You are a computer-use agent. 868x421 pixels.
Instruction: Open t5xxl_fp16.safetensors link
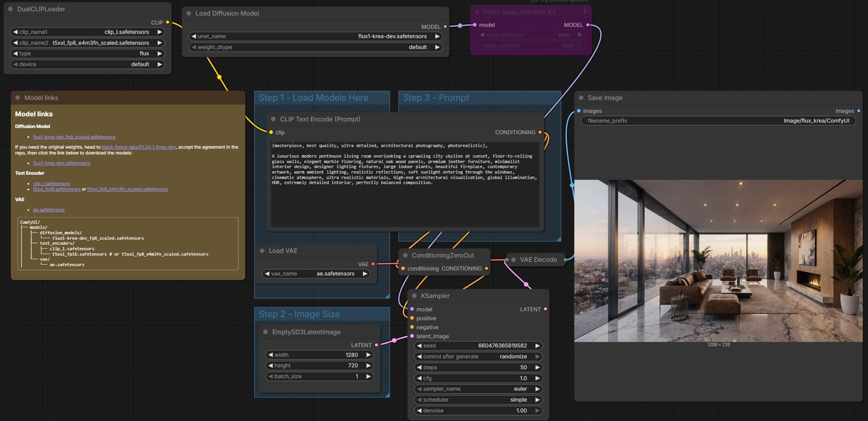56,189
